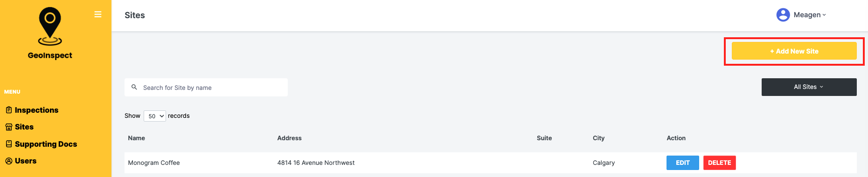Delete the Monogram Coffee site
The width and height of the screenshot is (868, 177).
719,163
